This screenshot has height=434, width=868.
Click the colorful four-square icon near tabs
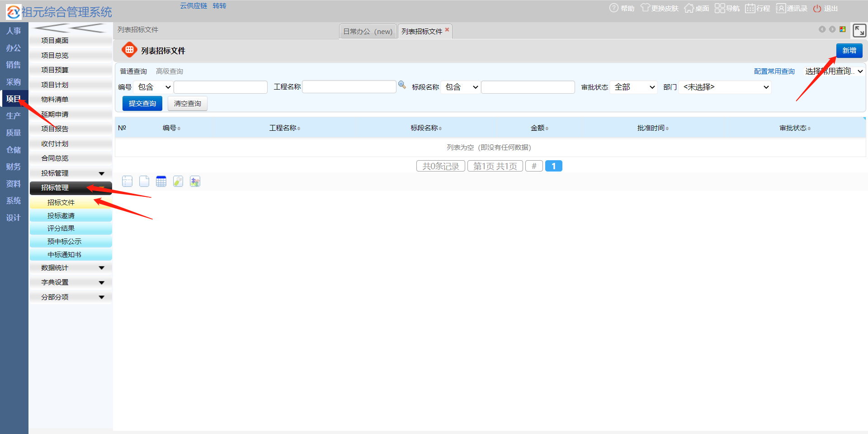click(x=843, y=29)
